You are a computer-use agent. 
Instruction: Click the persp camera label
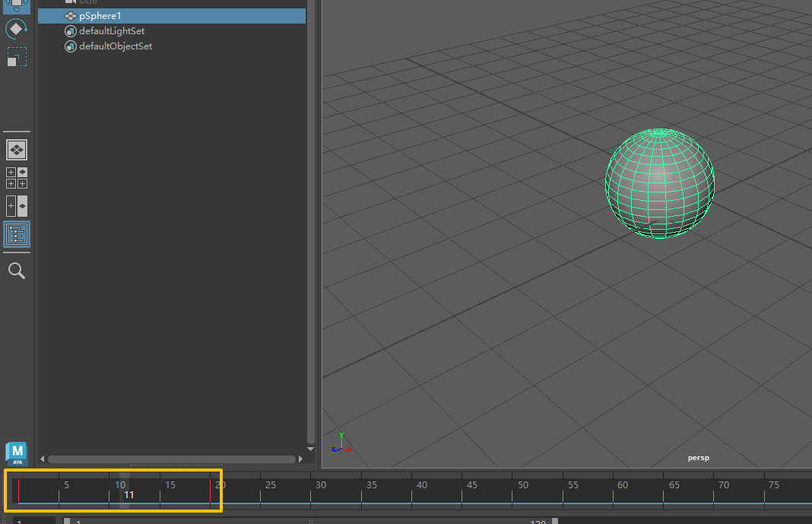tap(699, 458)
